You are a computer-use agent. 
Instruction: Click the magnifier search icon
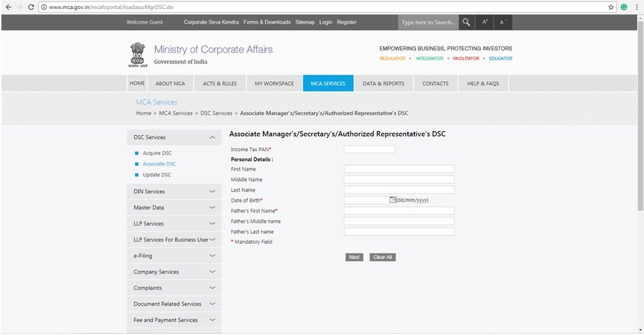click(x=466, y=22)
